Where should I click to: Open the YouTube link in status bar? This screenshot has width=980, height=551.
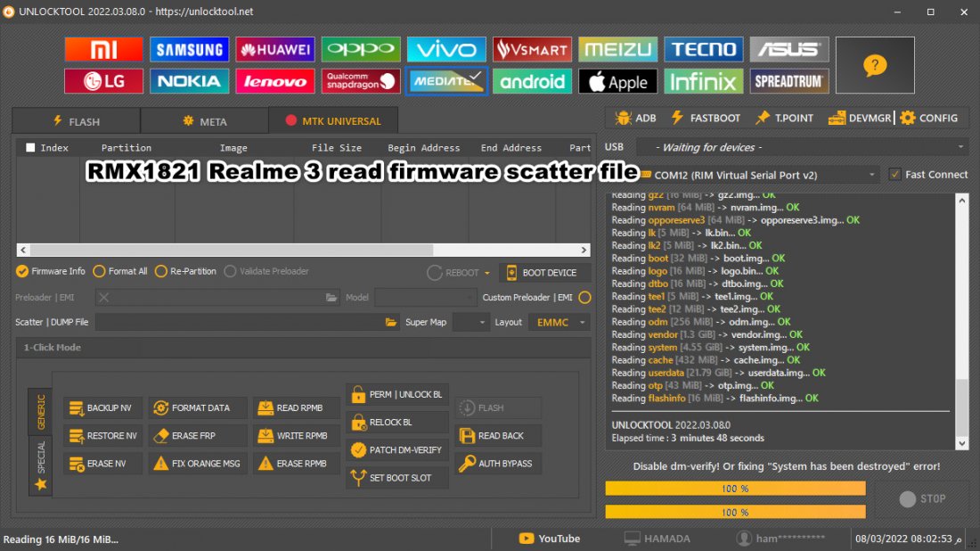click(550, 539)
